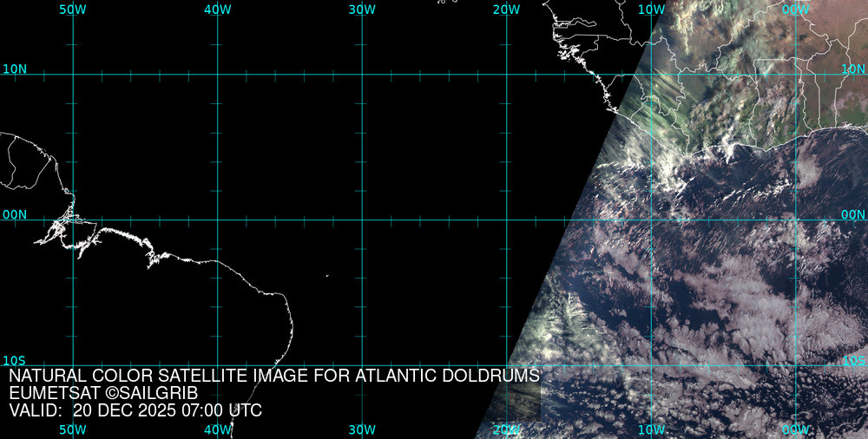Image resolution: width=868 pixels, height=439 pixels.
Task: Select the top 30W longitude label
Action: point(362,9)
